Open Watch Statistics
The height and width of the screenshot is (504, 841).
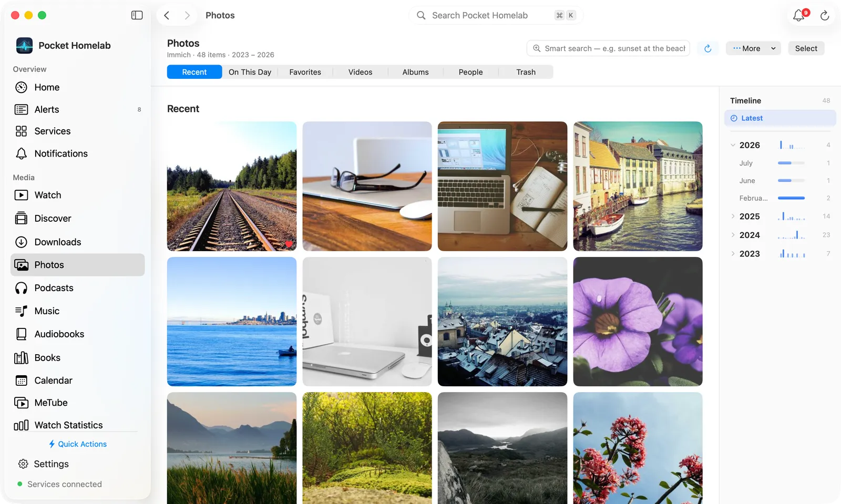click(x=77, y=425)
